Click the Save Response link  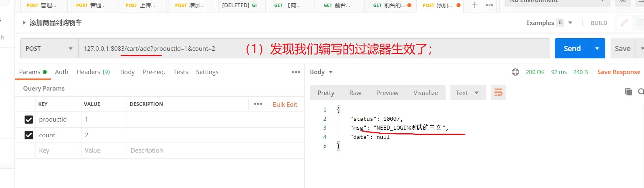[619, 72]
